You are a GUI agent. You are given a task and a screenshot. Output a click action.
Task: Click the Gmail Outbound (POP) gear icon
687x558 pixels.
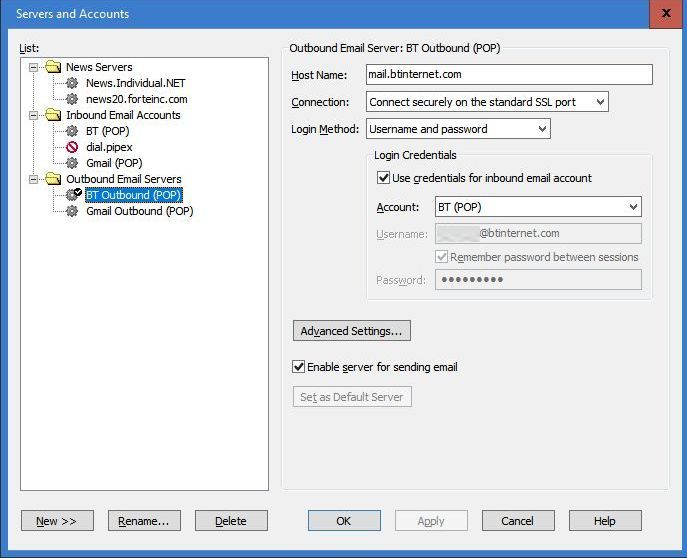72,211
